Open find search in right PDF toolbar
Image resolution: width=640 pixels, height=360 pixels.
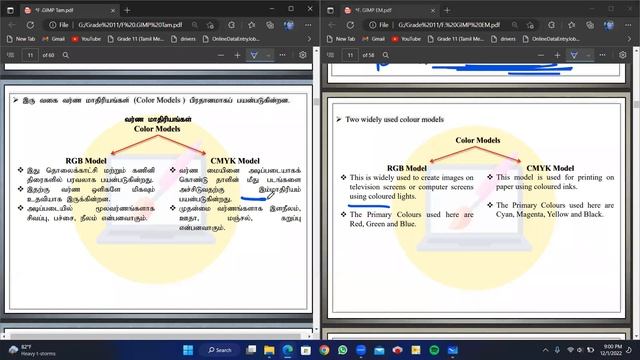386,55
